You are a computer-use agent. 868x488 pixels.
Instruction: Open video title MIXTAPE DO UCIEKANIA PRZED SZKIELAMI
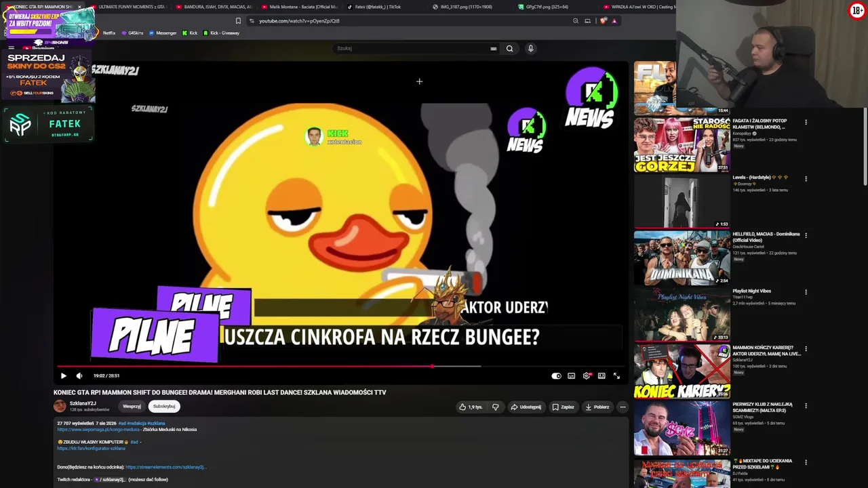tap(762, 464)
